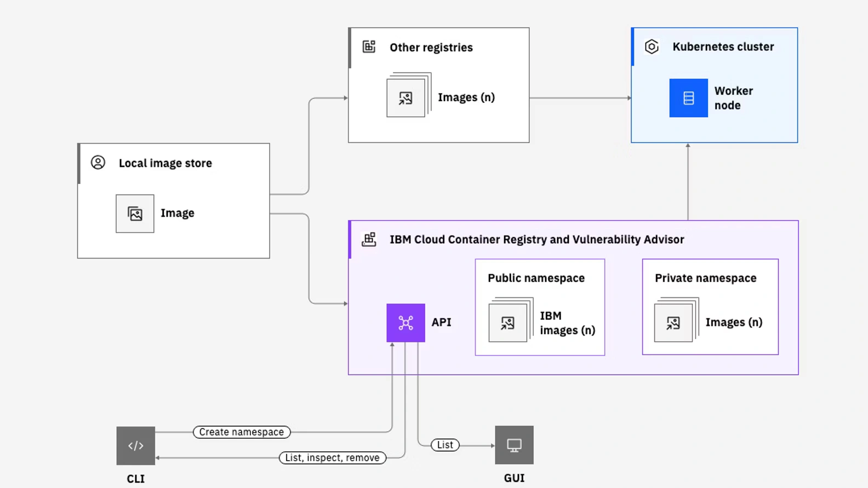
Task: Click the Other registries header icon
Action: click(x=369, y=47)
